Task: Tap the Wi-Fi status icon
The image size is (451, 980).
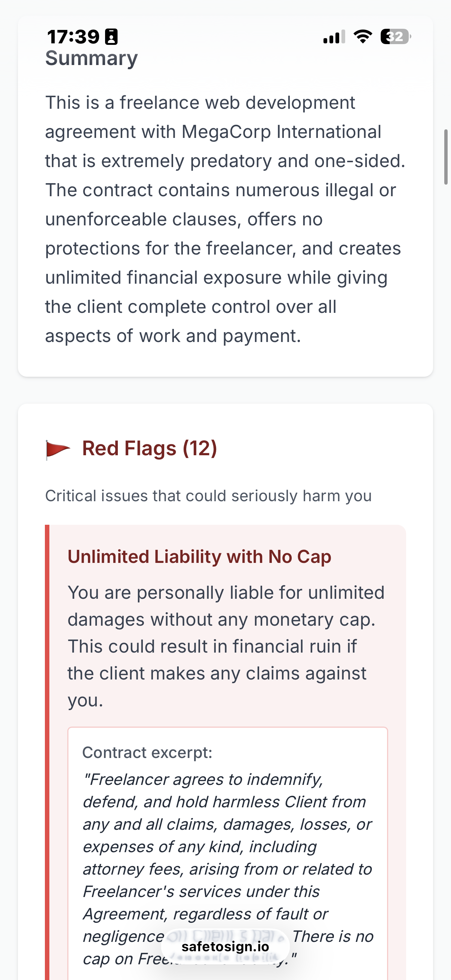Action: (x=362, y=37)
